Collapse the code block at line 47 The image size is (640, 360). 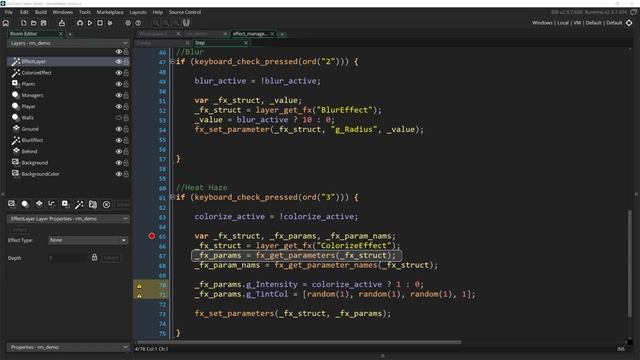[x=173, y=62]
